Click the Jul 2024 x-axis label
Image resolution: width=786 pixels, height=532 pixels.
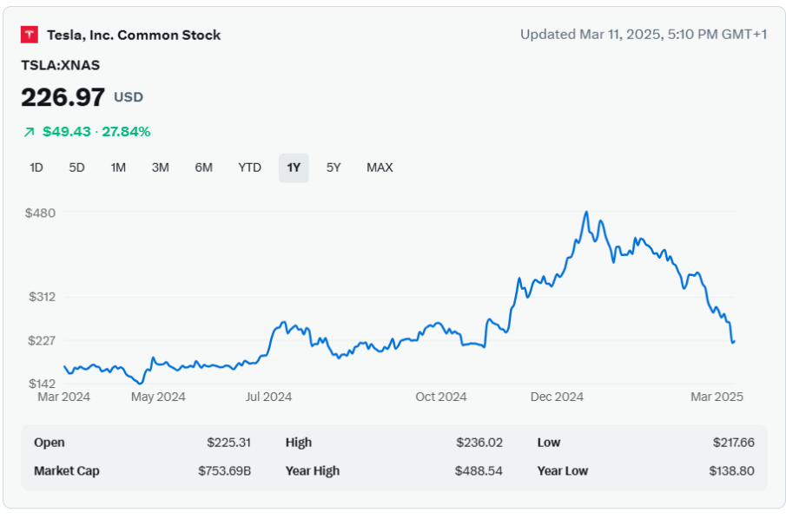click(x=268, y=397)
